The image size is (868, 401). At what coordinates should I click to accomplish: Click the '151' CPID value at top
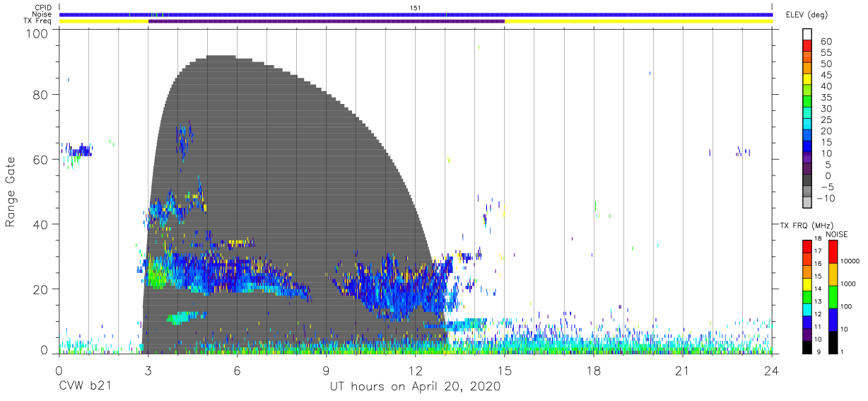[416, 8]
